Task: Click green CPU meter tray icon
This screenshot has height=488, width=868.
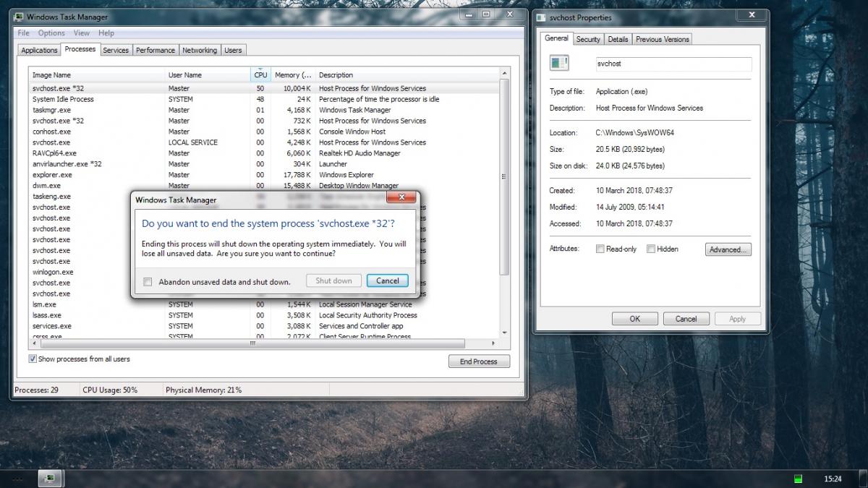Action: pos(798,479)
